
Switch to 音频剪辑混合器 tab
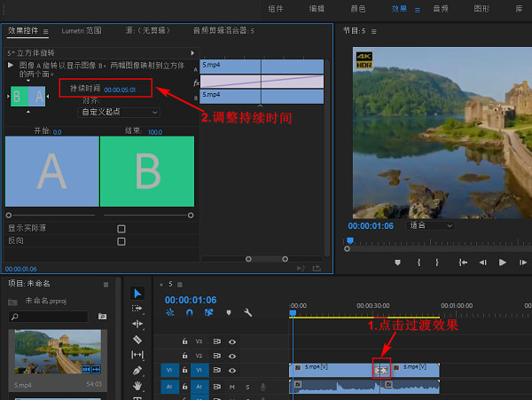pos(223,31)
